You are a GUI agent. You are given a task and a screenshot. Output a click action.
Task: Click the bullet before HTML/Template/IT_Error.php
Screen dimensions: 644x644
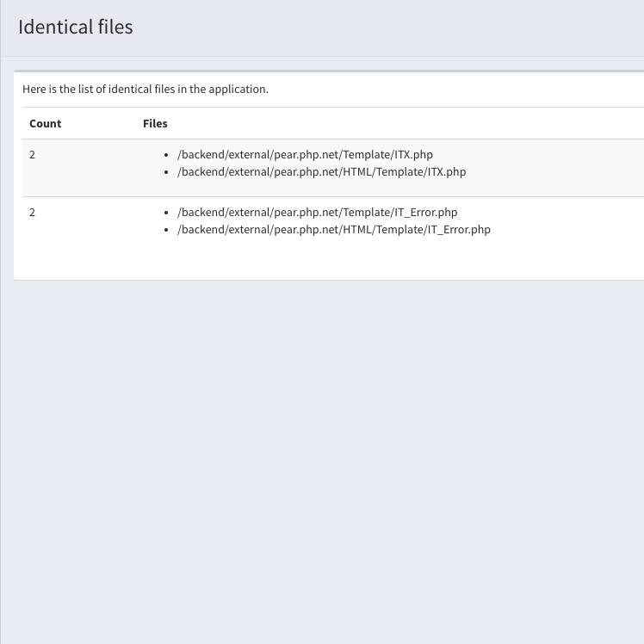pyautogui.click(x=166, y=230)
